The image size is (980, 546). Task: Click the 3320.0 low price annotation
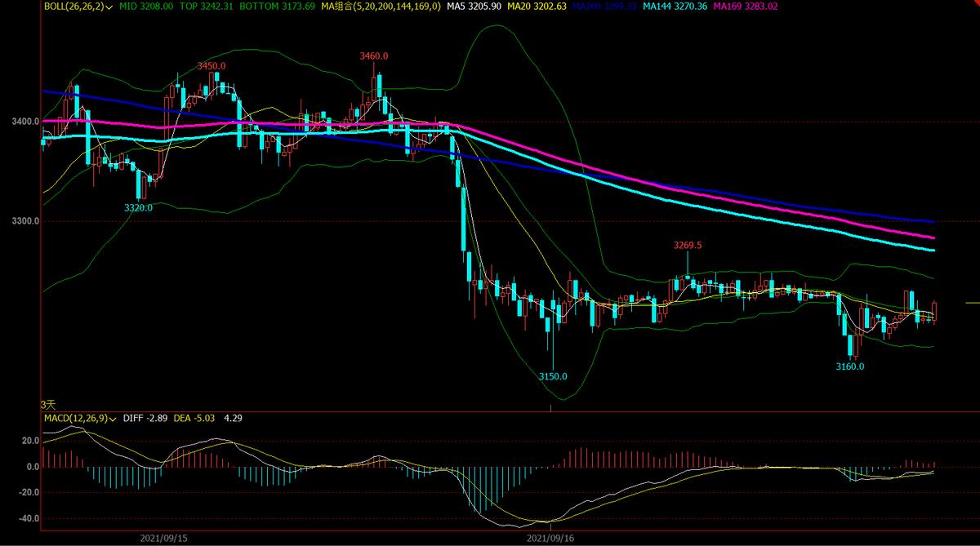coord(138,208)
